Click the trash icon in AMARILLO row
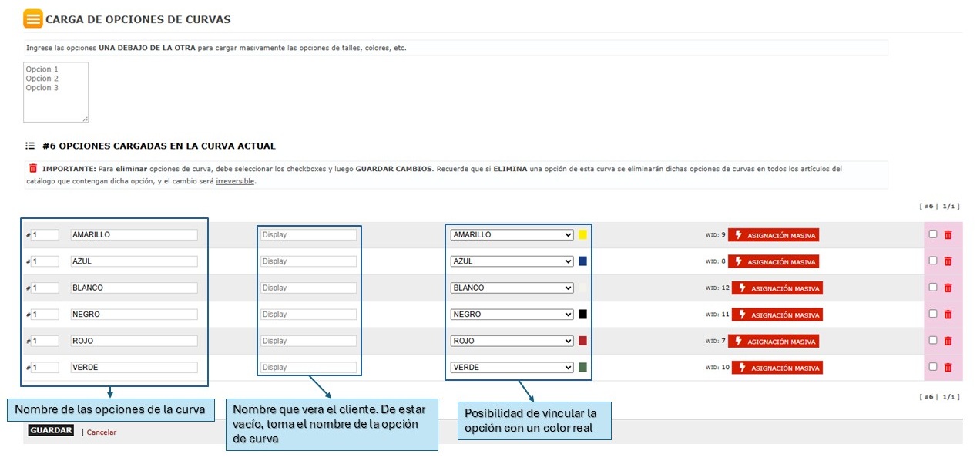 (x=948, y=235)
